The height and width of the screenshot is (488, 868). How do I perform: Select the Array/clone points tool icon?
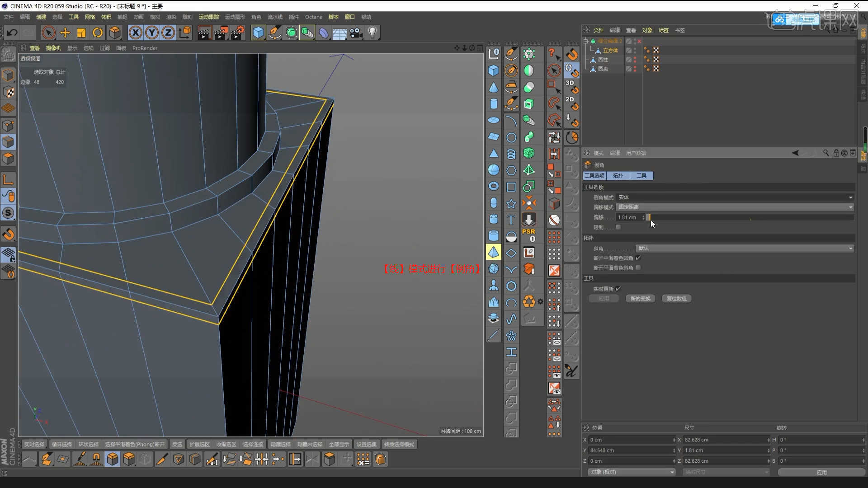tap(363, 459)
